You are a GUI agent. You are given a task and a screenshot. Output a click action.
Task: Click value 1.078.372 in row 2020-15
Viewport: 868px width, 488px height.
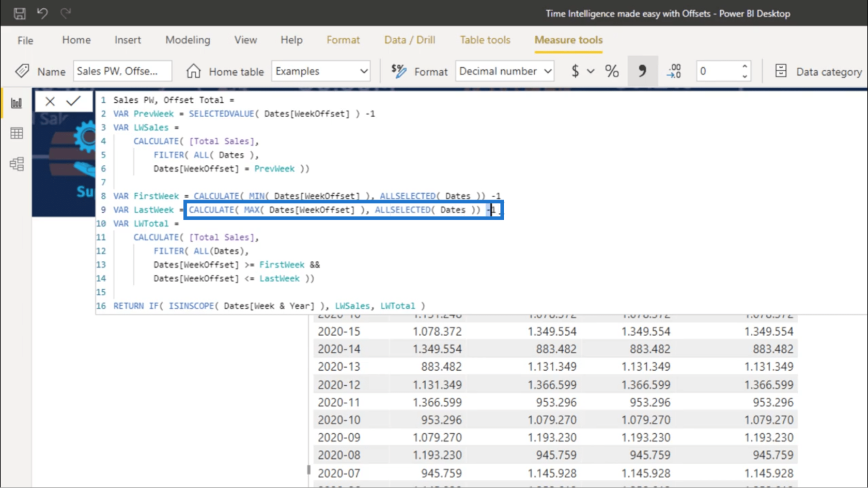coord(437,332)
